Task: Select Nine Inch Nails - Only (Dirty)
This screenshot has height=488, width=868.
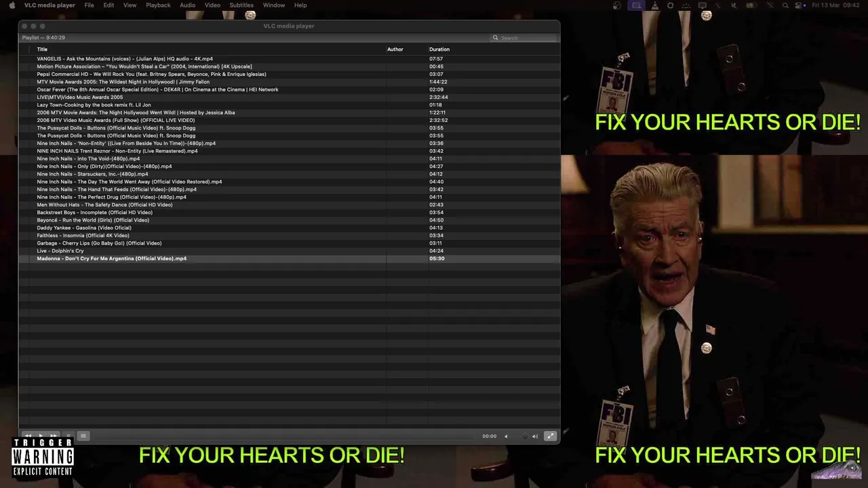Action: (290, 166)
